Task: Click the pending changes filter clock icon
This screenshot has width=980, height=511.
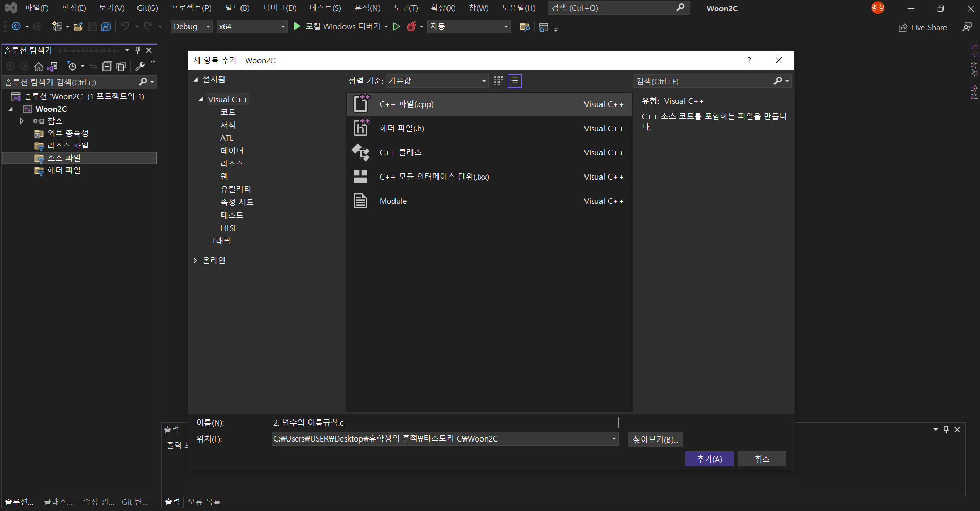Action: coord(72,66)
